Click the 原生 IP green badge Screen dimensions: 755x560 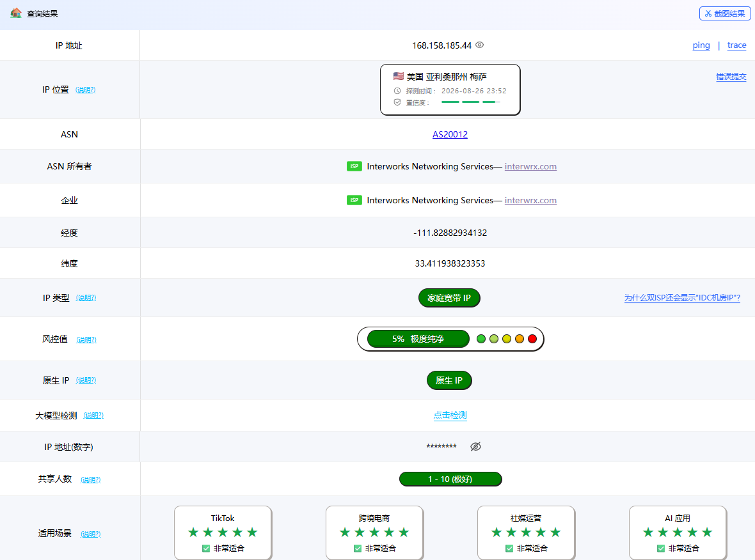coord(449,380)
